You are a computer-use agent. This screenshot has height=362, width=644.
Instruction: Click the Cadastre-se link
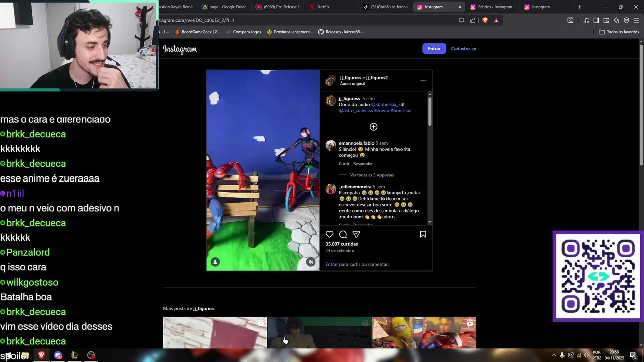point(463,49)
